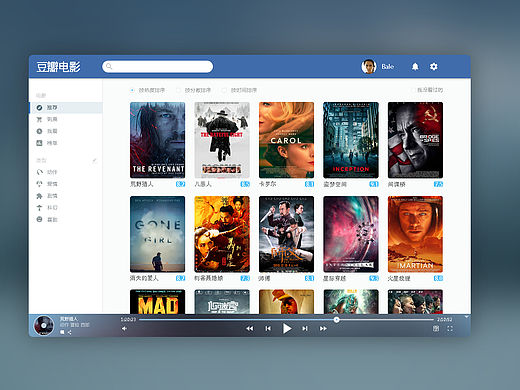The width and height of the screenshot is (520, 390).
Task: Select the second sort radio option
Action: 178,90
